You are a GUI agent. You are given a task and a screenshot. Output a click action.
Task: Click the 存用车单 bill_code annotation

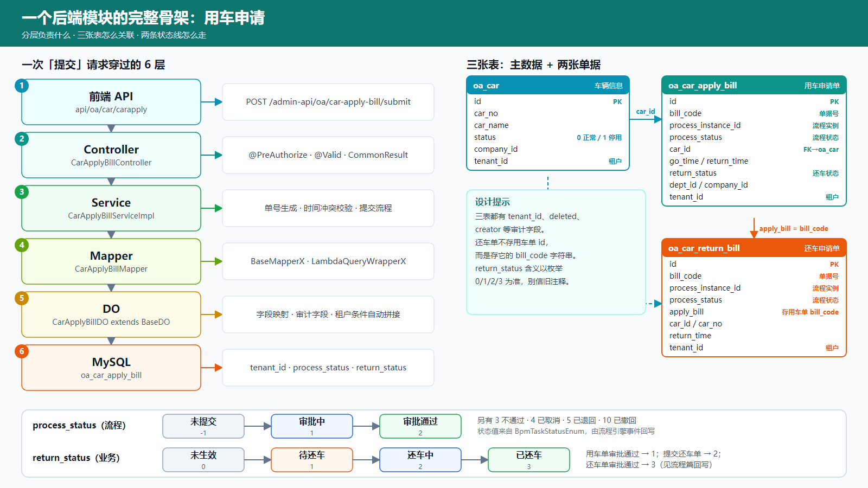[x=810, y=312]
